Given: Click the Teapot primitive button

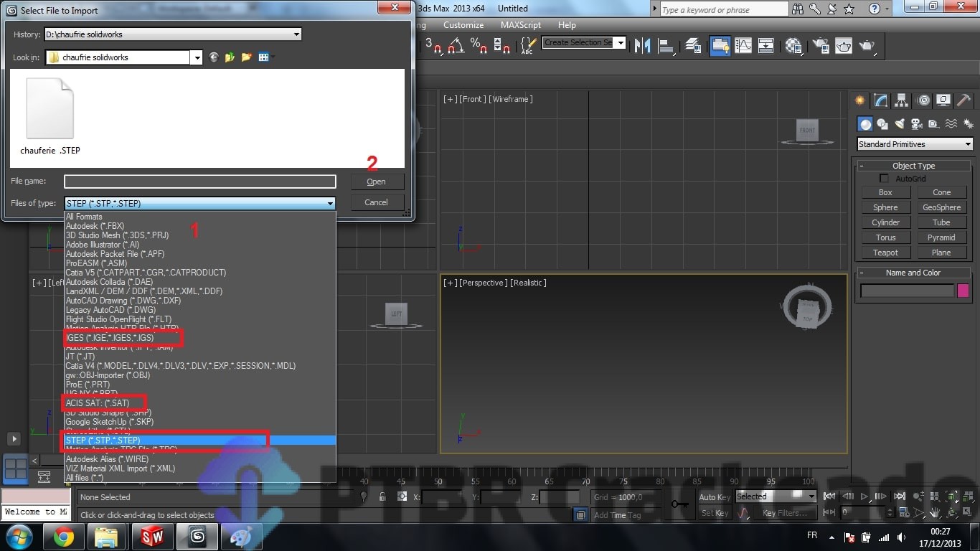Looking at the screenshot, I should coord(885,253).
